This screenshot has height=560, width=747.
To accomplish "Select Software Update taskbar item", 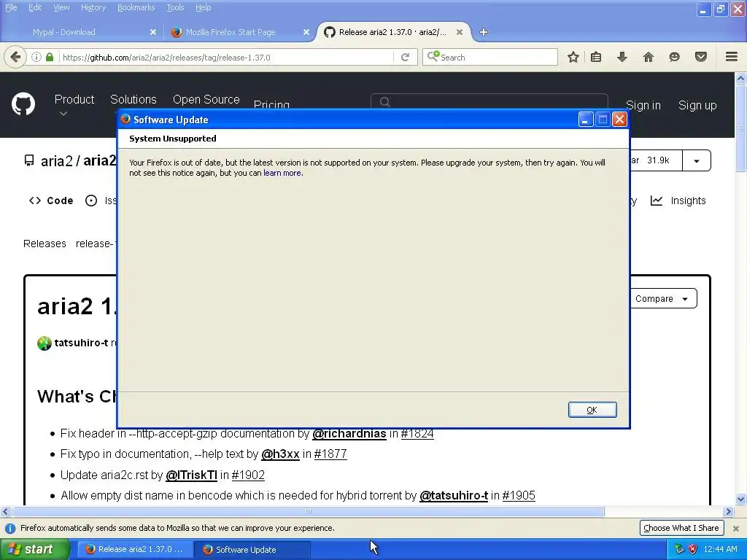I will tap(253, 549).
